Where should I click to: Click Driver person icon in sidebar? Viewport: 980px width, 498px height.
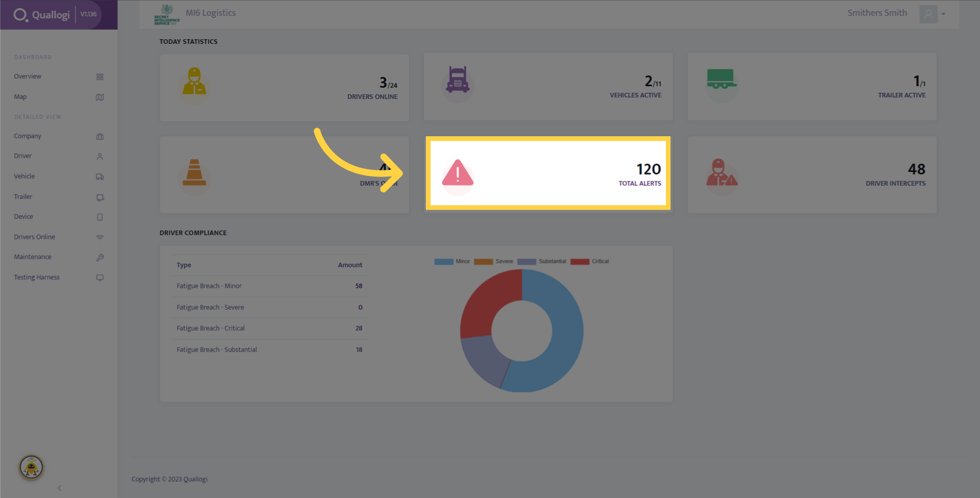tap(100, 156)
